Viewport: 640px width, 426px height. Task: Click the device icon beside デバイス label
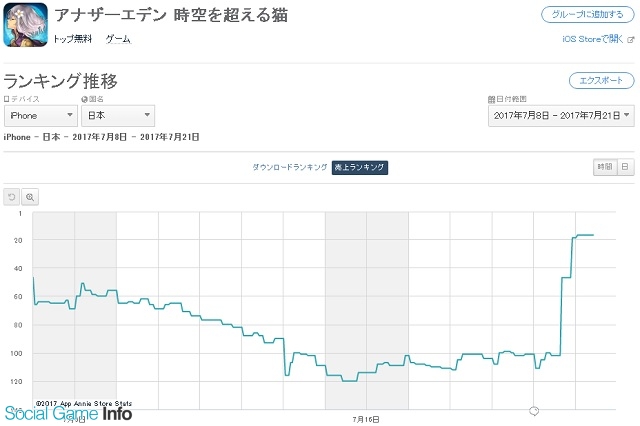point(7,99)
